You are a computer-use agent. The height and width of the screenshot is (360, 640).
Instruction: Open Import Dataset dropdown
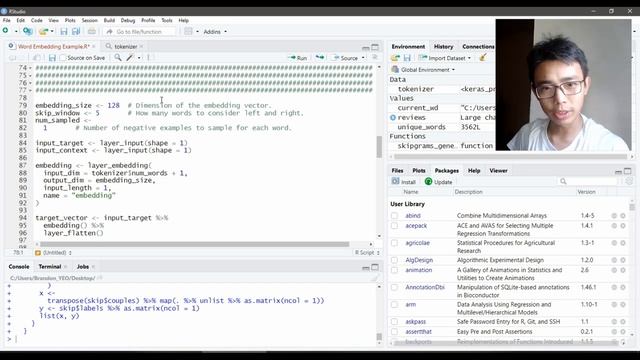pyautogui.click(x=445, y=58)
